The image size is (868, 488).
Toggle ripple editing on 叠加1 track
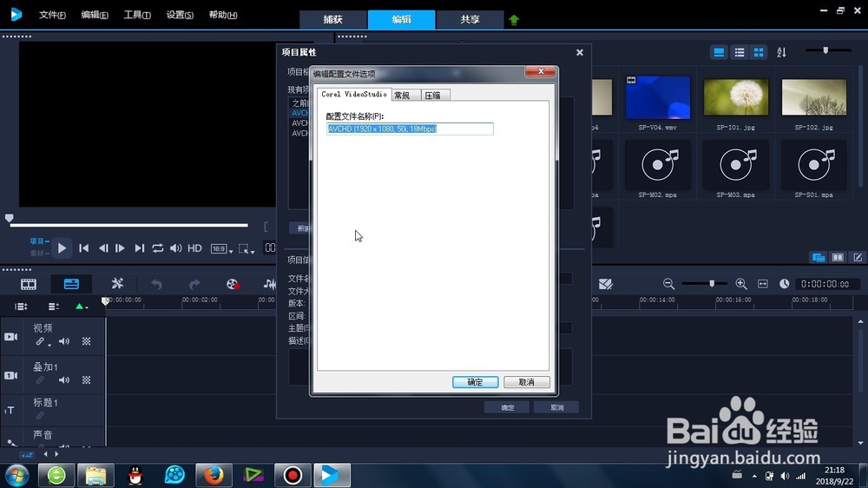pos(40,380)
